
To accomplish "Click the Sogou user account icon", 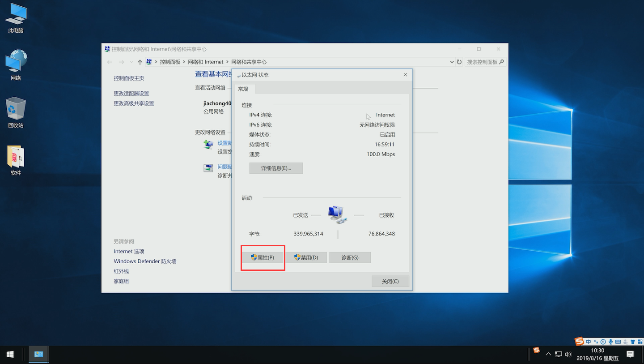I will tap(625, 342).
